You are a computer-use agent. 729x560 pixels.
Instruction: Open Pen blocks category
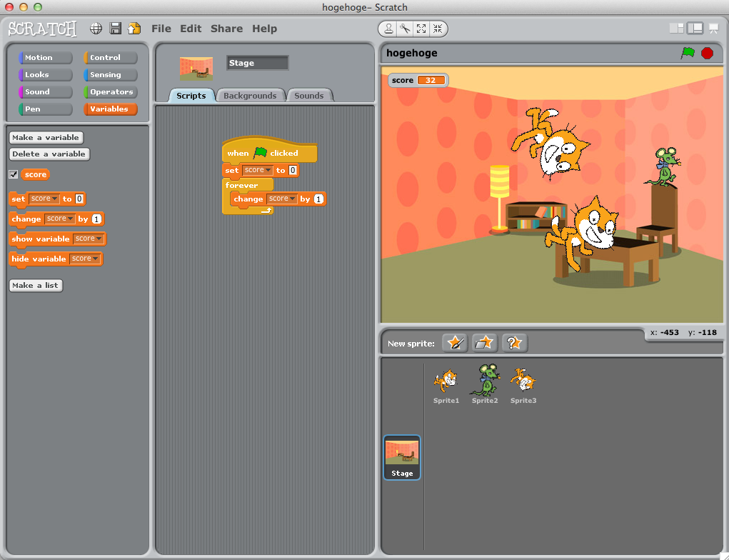45,109
